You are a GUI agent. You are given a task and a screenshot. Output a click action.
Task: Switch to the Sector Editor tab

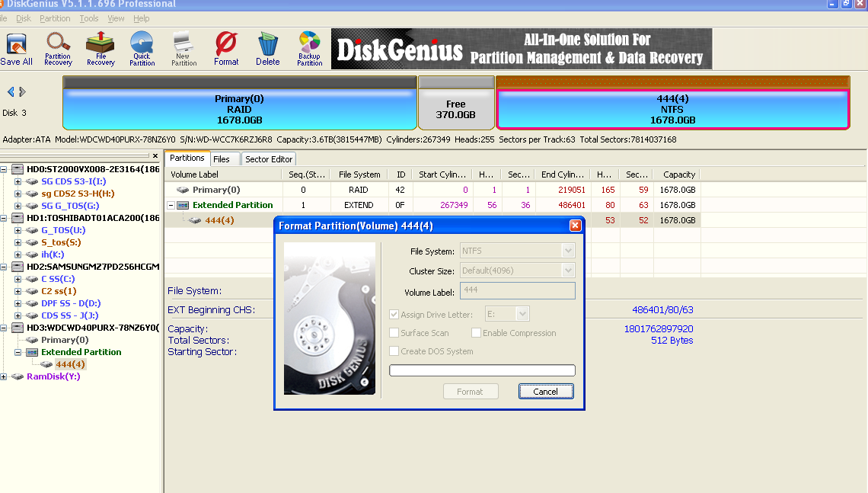pyautogui.click(x=268, y=158)
